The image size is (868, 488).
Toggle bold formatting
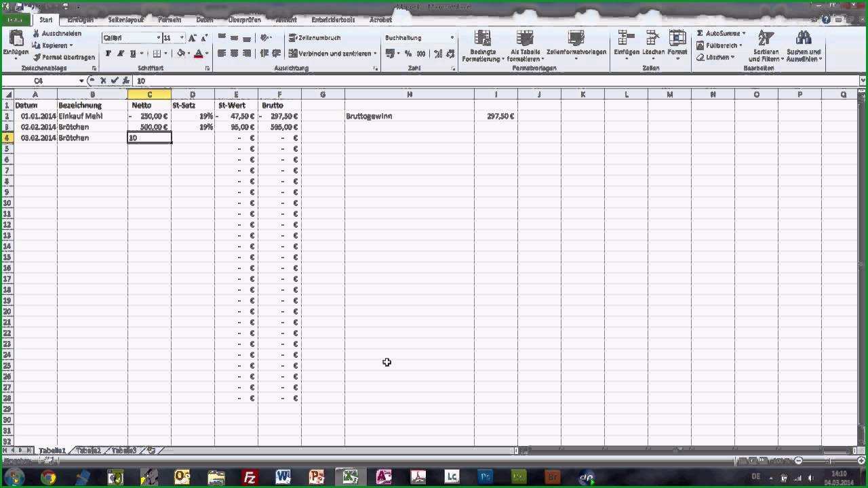(108, 54)
